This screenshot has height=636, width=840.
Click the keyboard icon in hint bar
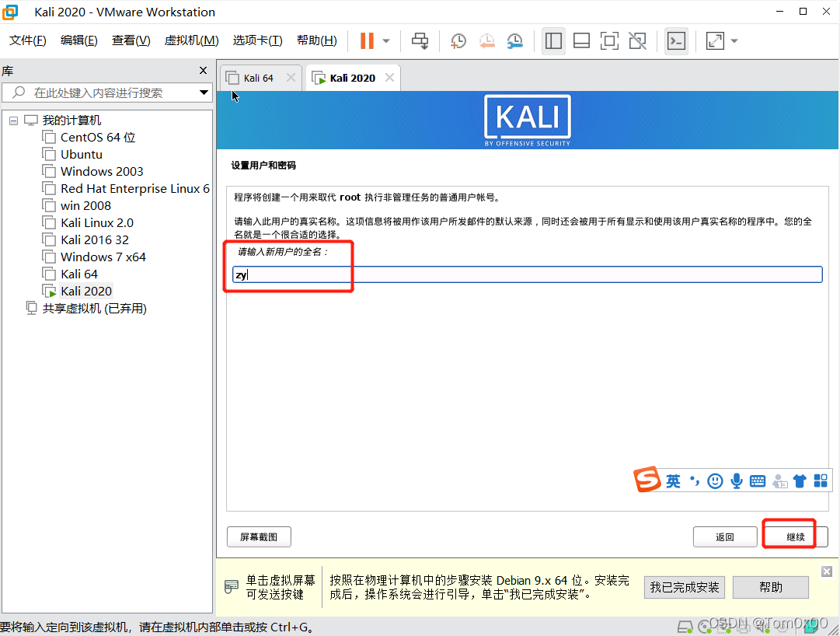[x=231, y=586]
